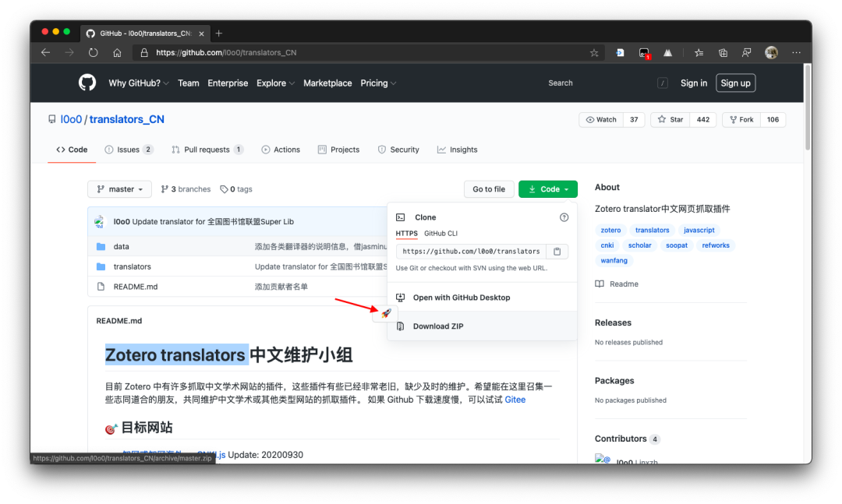The image size is (842, 504).
Task: Open the Team nav item
Action: pos(189,83)
